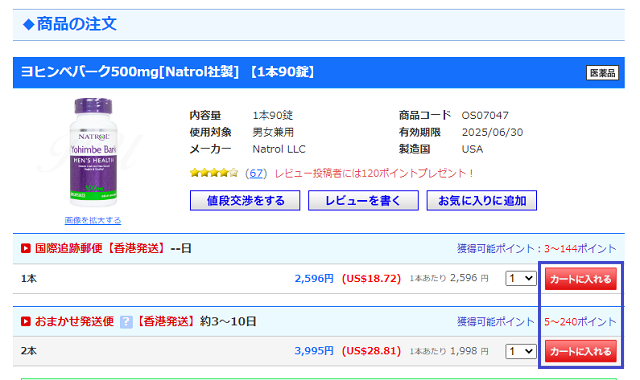Click the US$18.72 price text
The width and height of the screenshot is (640, 380).
[x=371, y=278]
